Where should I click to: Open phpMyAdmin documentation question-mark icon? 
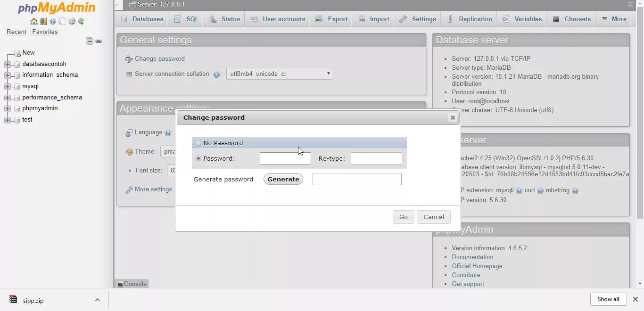tap(53, 21)
